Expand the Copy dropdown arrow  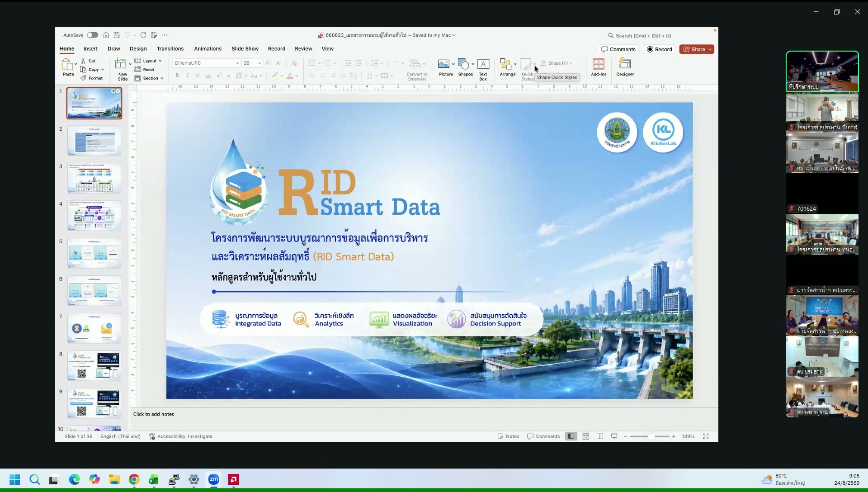point(103,70)
